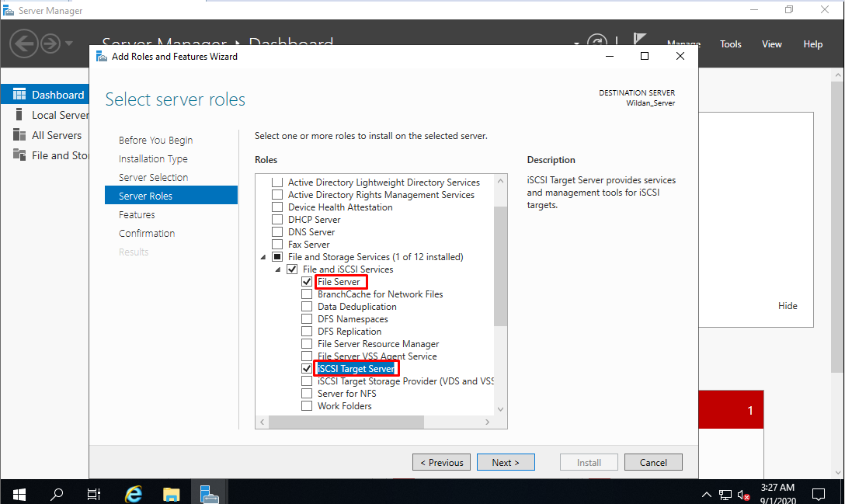Screen dimensions: 845x504
Task: Maximize the Add Roles and Features Wizard
Action: 645,56
